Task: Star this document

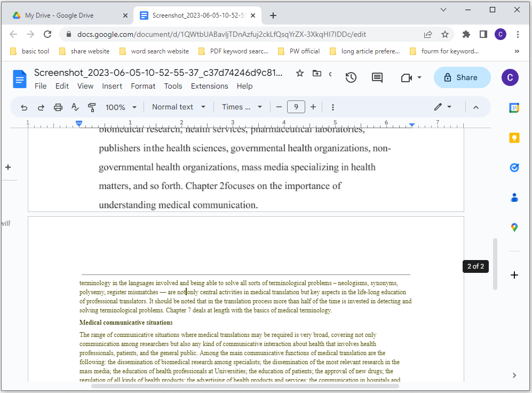Action: pos(299,73)
